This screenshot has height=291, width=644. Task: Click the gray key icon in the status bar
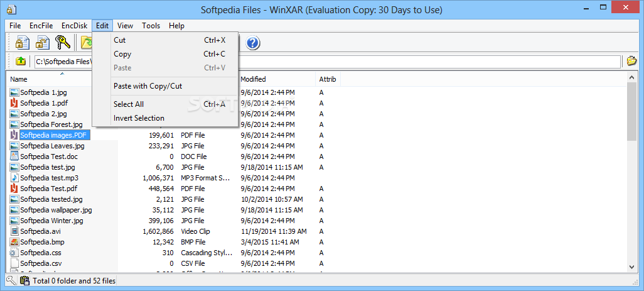tap(11, 281)
